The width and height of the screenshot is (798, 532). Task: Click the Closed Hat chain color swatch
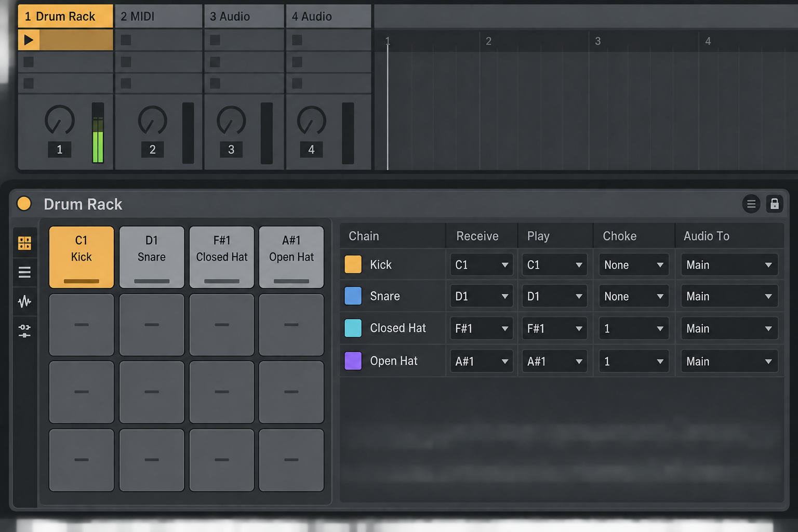353,328
